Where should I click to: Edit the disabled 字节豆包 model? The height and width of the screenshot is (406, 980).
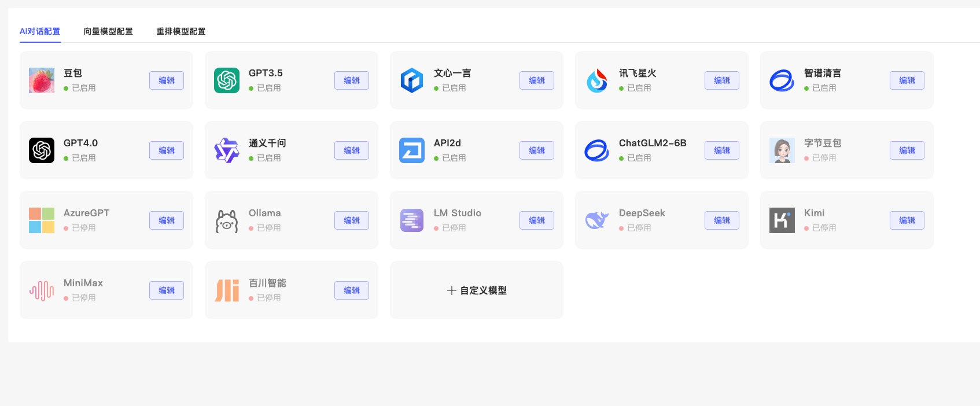pos(907,150)
